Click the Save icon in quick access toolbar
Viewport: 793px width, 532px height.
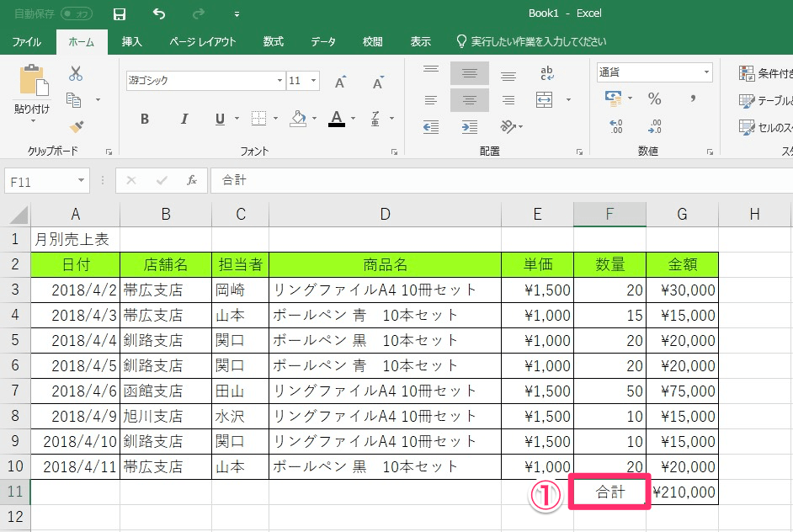(120, 14)
